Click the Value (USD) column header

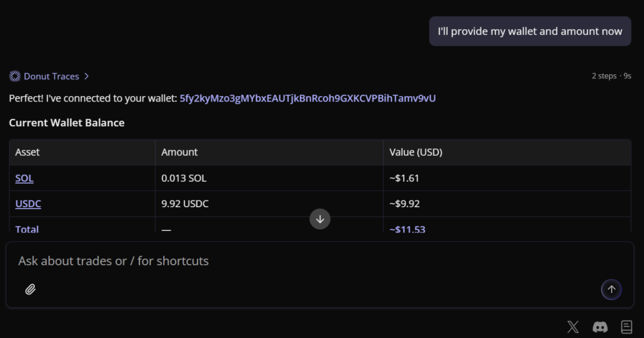tap(415, 152)
